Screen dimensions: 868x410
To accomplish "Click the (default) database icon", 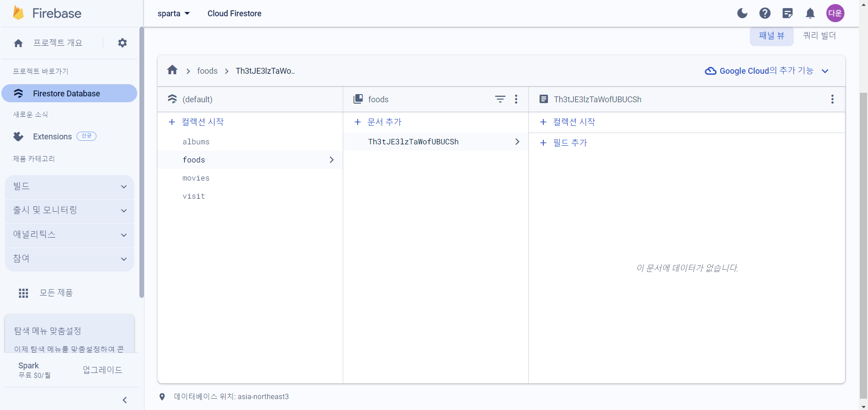I will coord(172,99).
